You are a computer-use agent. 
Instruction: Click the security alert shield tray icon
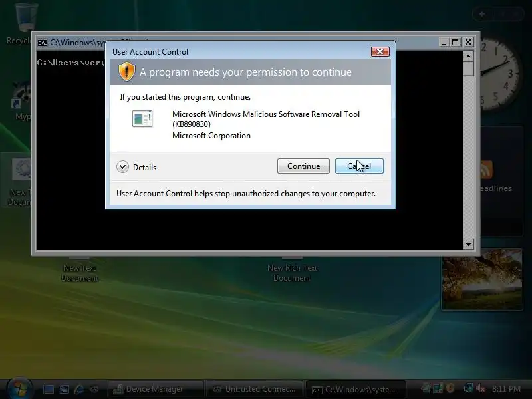pos(450,388)
